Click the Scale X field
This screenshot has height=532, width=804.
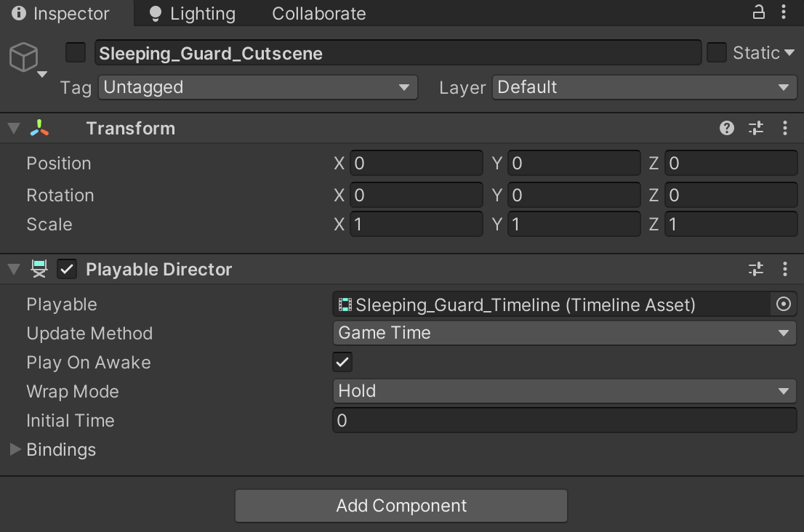pyautogui.click(x=417, y=224)
